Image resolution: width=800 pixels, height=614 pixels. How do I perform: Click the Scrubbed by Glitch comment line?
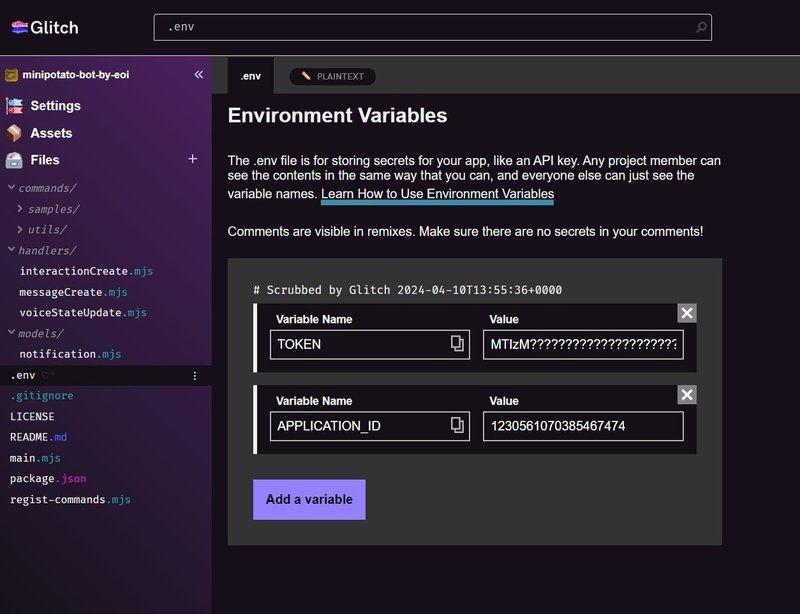(408, 290)
